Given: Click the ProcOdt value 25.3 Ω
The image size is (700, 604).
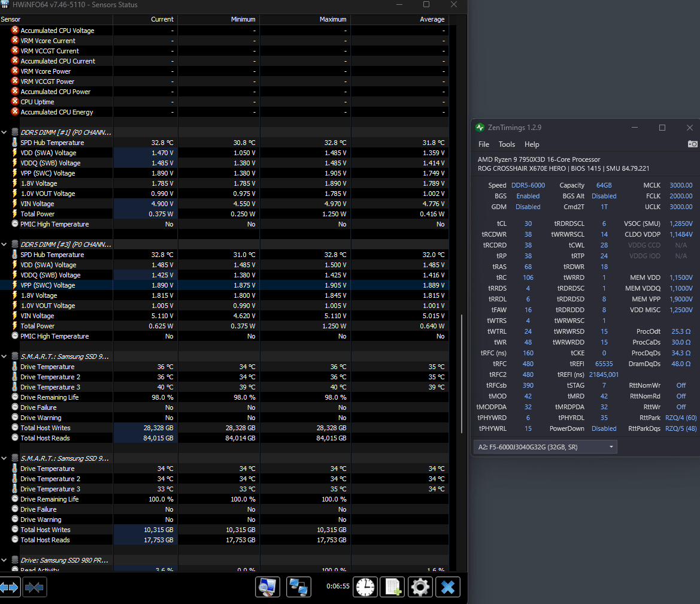Looking at the screenshot, I should pyautogui.click(x=681, y=331).
